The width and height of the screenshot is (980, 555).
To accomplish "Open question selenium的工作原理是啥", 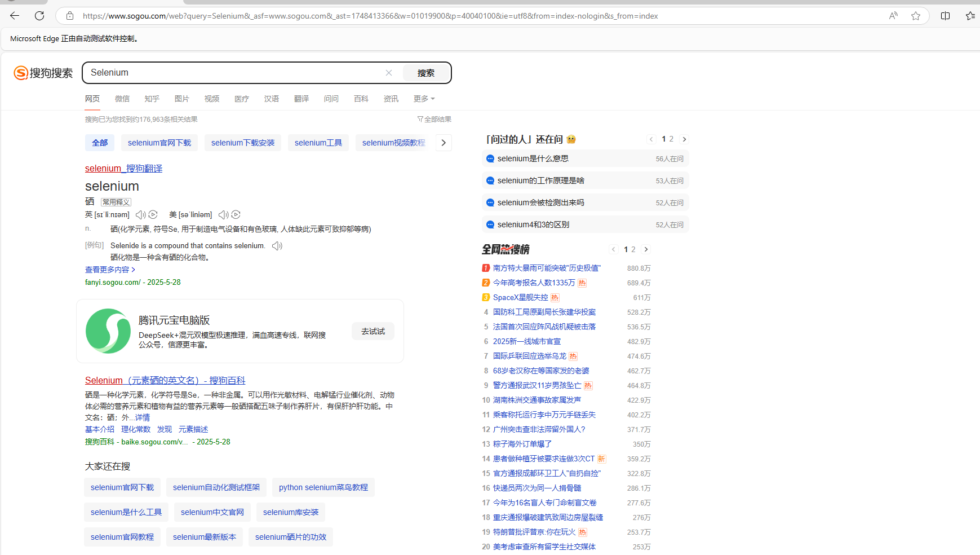I will tap(585, 181).
